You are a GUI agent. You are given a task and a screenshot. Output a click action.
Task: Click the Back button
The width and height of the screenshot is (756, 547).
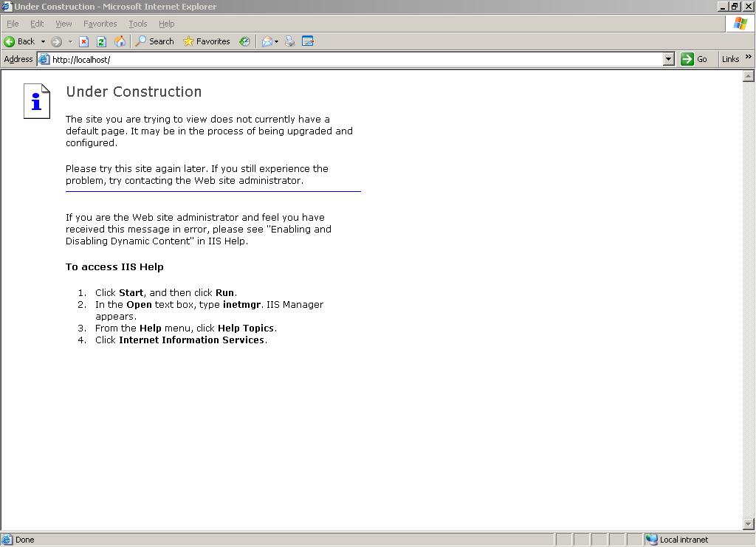[x=20, y=41]
